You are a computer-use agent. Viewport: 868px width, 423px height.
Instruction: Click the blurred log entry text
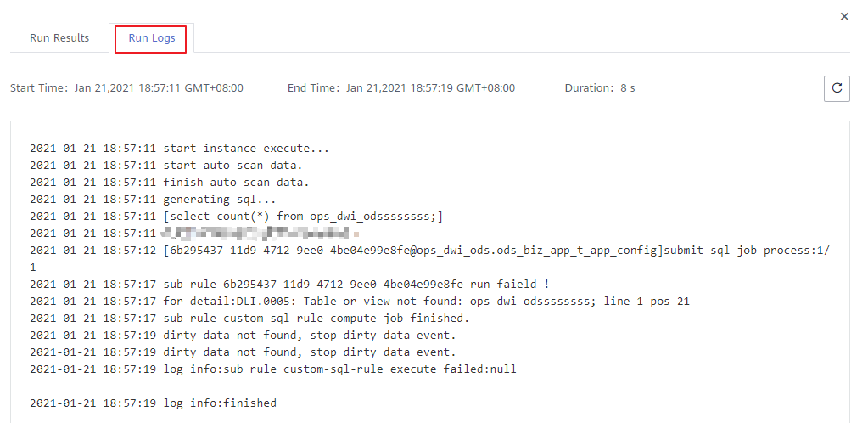(260, 233)
